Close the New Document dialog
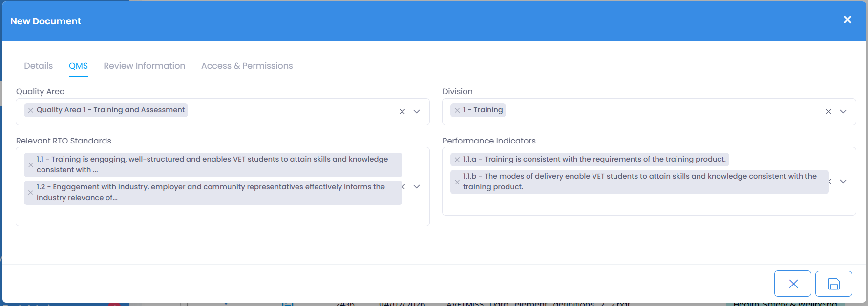The height and width of the screenshot is (306, 868). click(x=847, y=20)
